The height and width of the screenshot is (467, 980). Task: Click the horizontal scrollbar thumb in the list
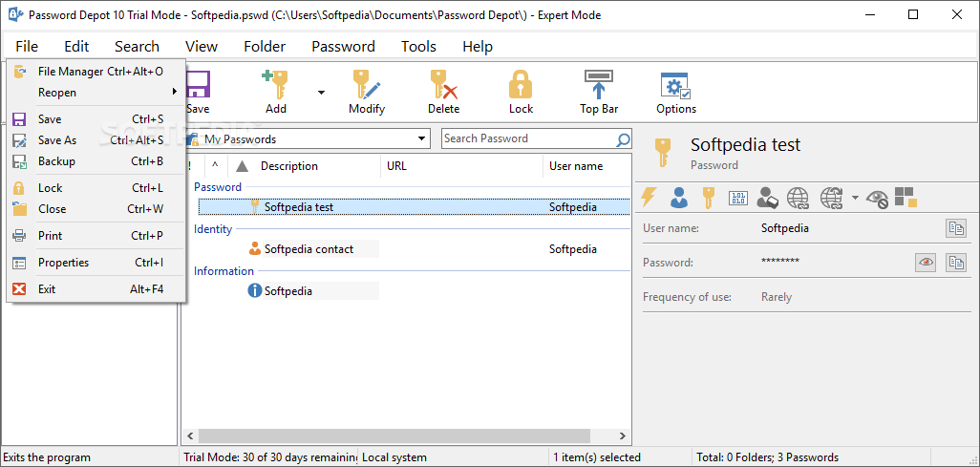click(x=394, y=435)
